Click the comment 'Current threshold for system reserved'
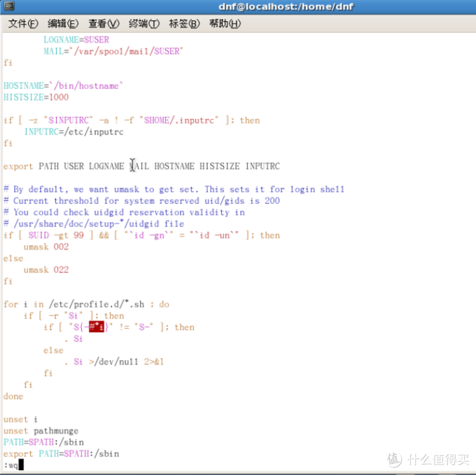This screenshot has height=475, width=476. (x=141, y=201)
